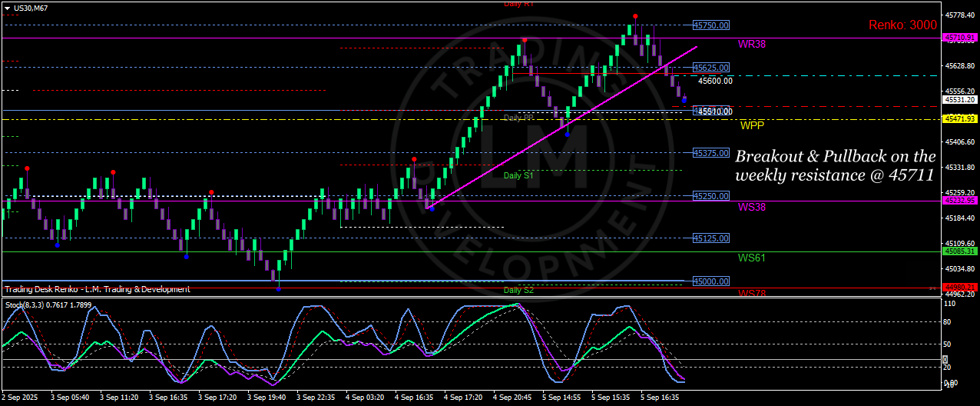Image resolution: width=980 pixels, height=406 pixels.
Task: Select the Renko: 3000 label
Action: 902,25
